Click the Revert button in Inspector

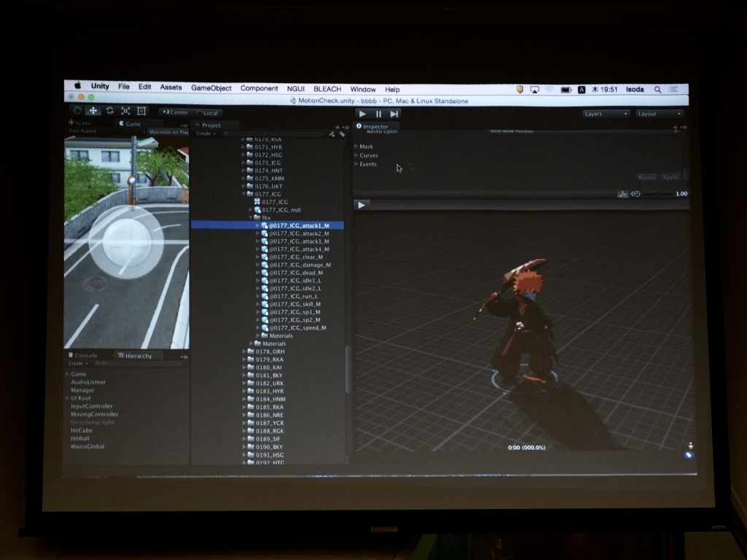pyautogui.click(x=646, y=177)
